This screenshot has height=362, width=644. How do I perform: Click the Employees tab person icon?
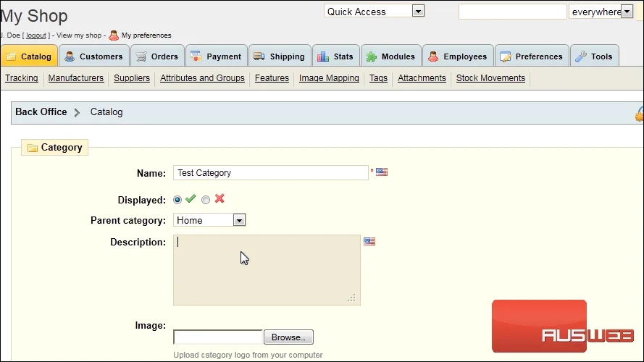tap(433, 56)
